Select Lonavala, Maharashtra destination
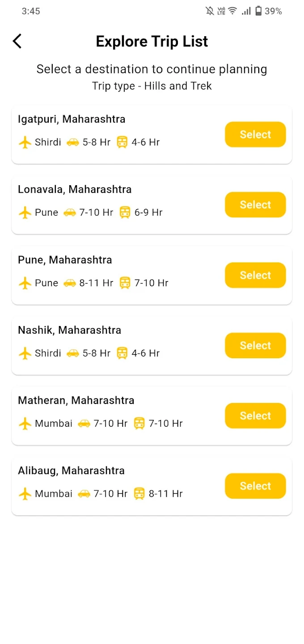 click(255, 205)
